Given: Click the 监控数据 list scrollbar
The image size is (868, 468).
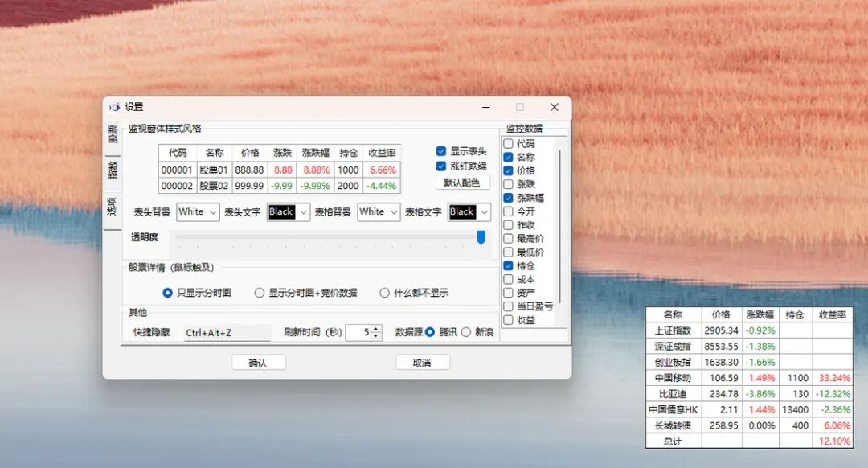Looking at the screenshot, I should (561, 227).
